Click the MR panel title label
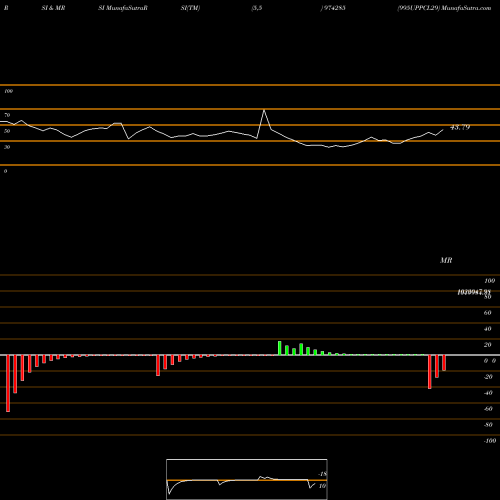The height and width of the screenshot is (500, 500). pos(446,260)
